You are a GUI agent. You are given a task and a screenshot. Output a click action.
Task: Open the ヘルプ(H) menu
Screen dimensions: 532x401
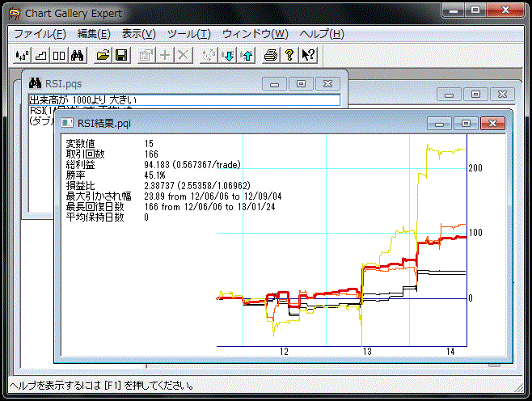(321, 34)
